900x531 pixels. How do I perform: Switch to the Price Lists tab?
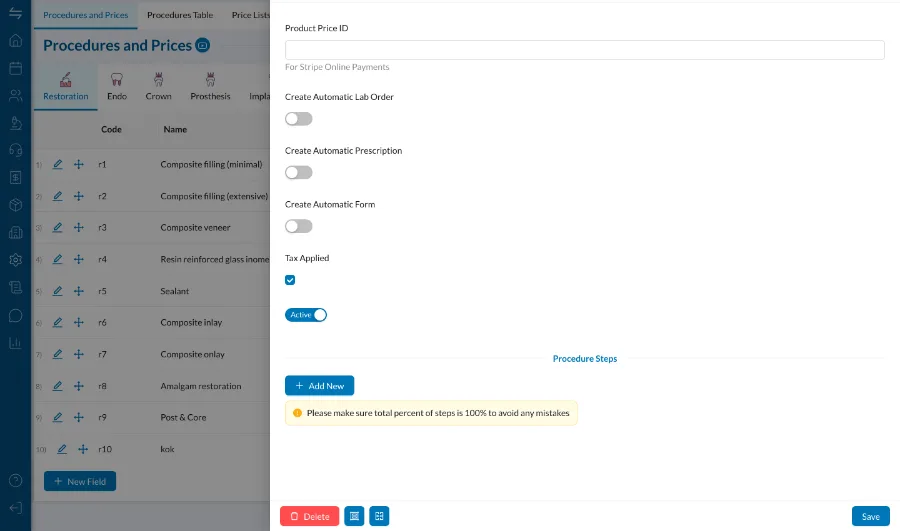pos(250,15)
